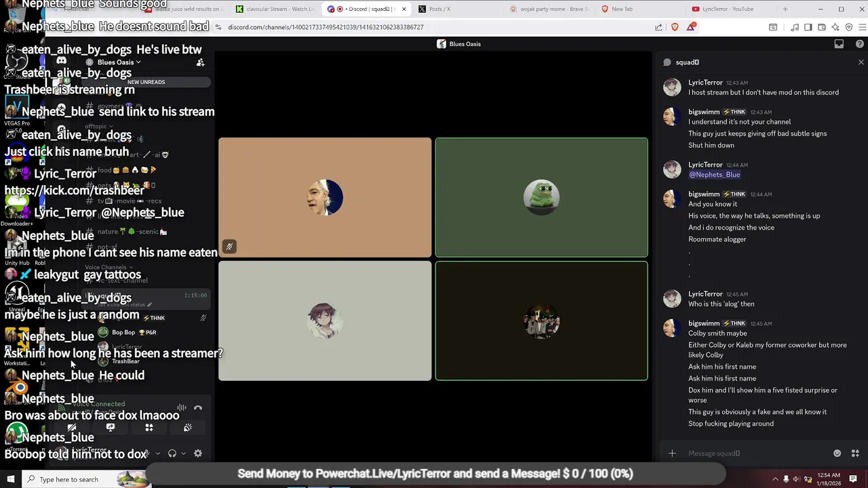Open the Activities launcher in voice controls

[149, 428]
